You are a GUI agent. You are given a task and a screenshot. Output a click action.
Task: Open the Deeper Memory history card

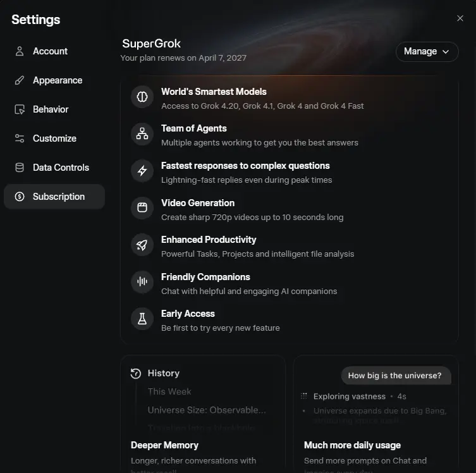coord(203,414)
